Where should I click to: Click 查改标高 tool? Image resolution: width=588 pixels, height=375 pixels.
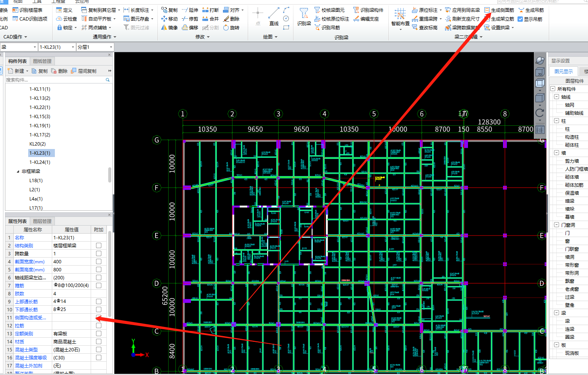pos(425,27)
